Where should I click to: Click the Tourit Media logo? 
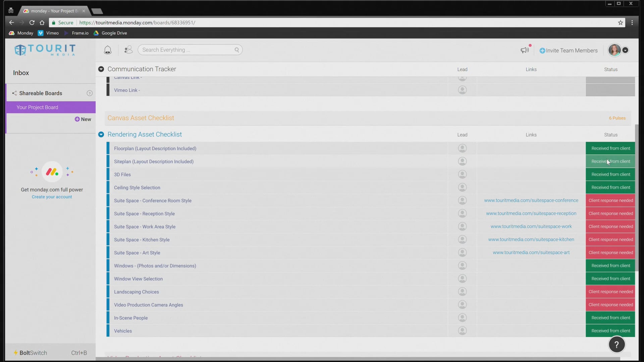45,50
